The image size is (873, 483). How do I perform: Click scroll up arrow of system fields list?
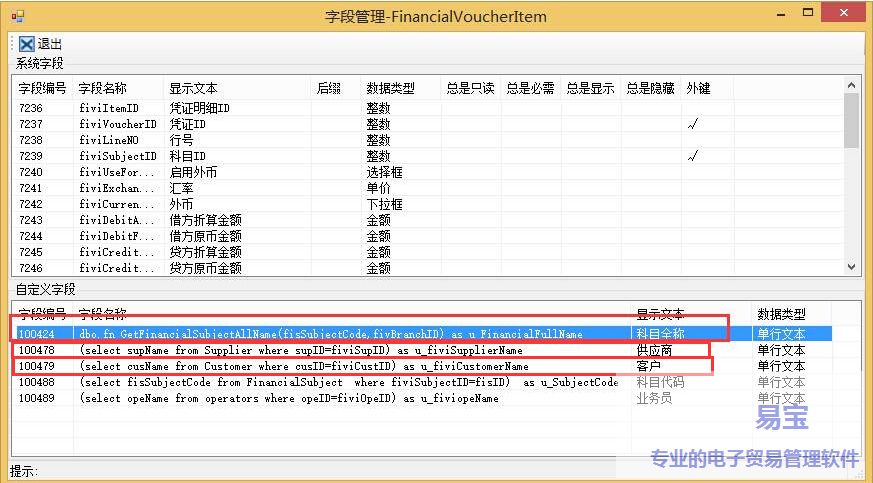851,87
